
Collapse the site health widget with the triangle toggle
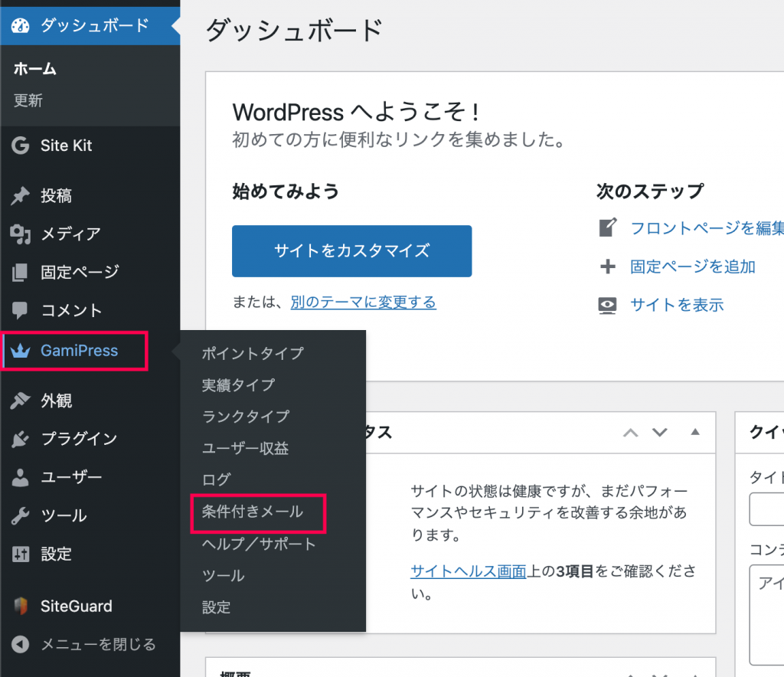click(x=695, y=432)
